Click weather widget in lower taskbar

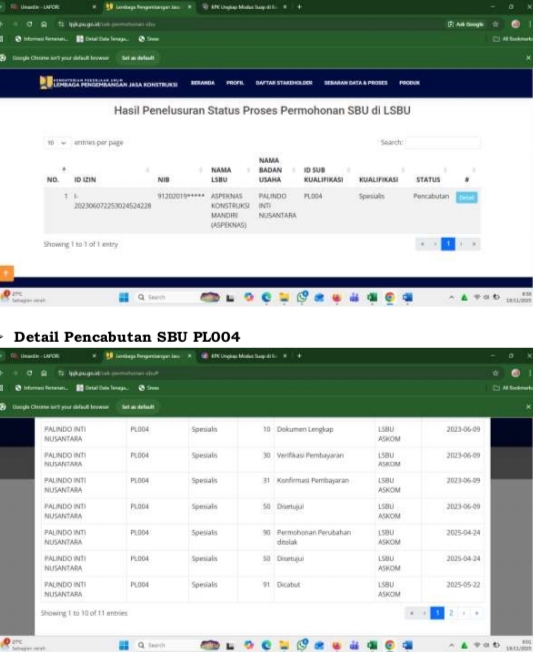click(24, 645)
